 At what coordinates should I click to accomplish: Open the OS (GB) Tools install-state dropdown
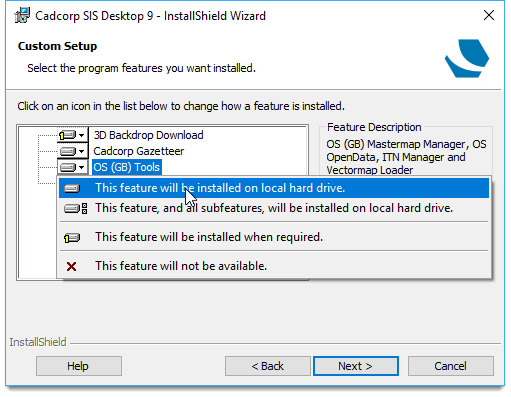(72, 167)
